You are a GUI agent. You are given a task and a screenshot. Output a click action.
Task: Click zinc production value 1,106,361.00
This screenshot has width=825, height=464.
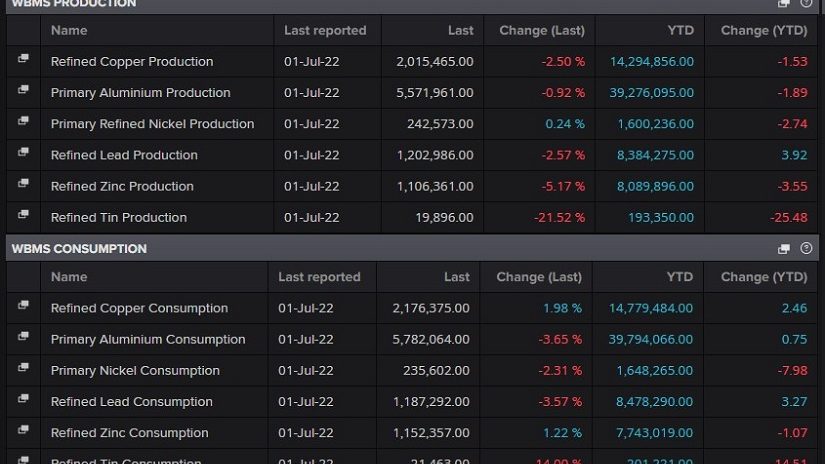(435, 186)
